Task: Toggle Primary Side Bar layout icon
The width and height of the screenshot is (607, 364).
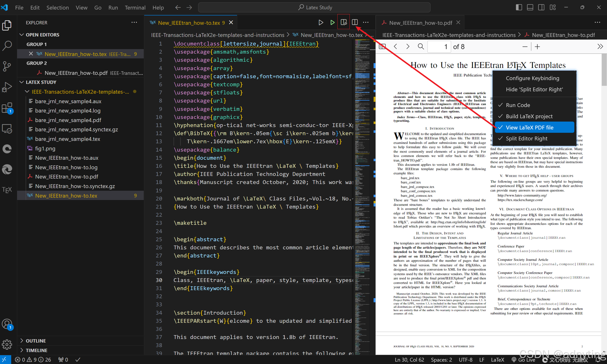Action: click(x=519, y=7)
